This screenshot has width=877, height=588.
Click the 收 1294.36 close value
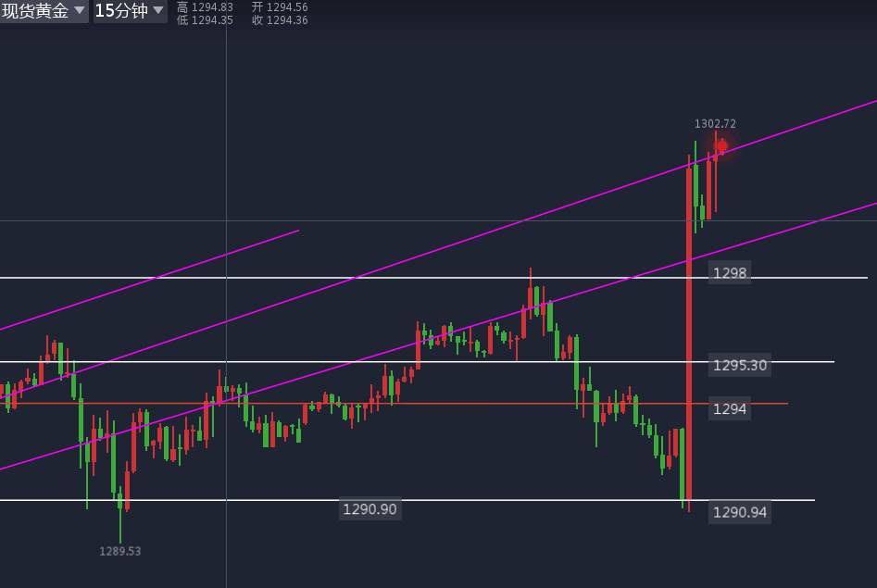tap(280, 20)
